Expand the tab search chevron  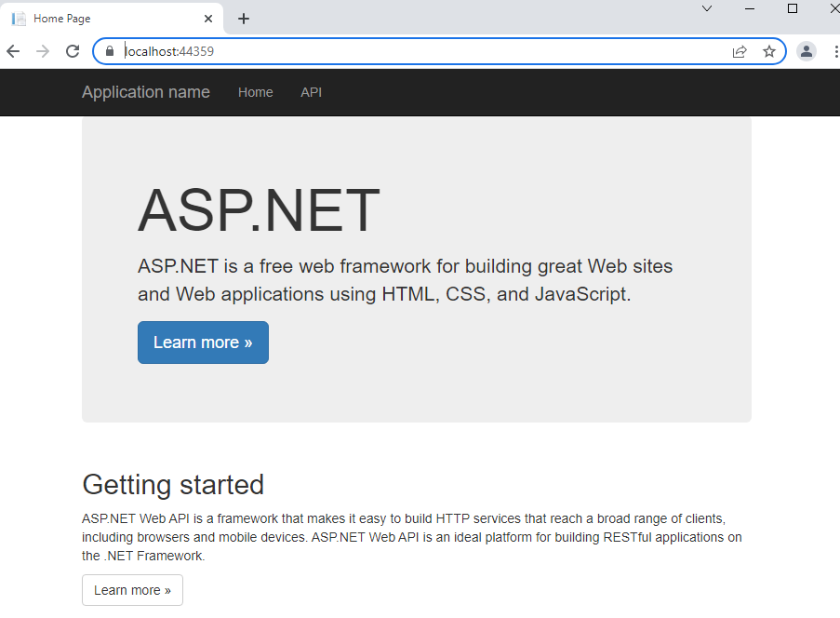707,8
